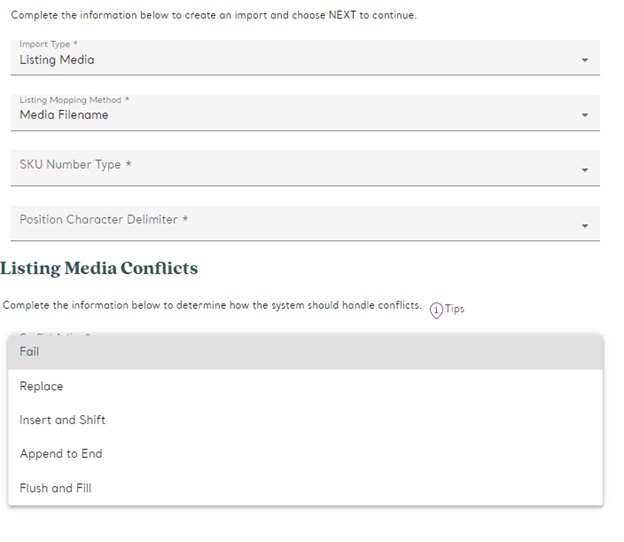Click the Tips info circle icon

[436, 309]
